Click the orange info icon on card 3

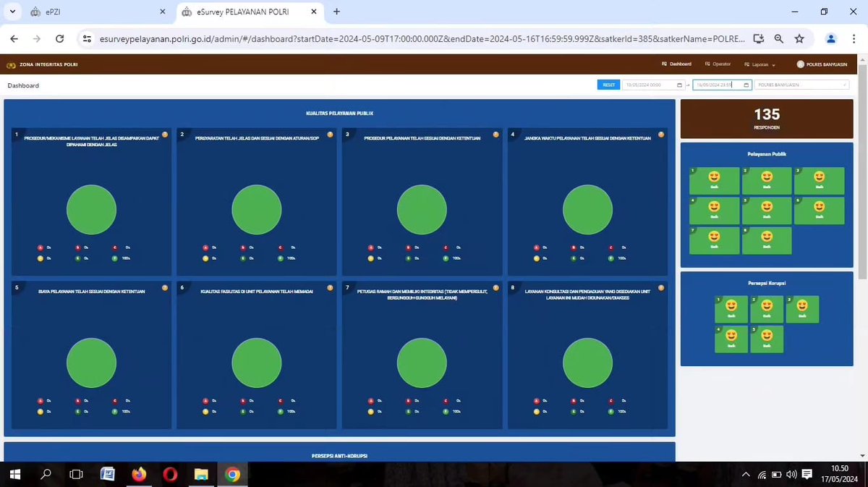point(495,134)
